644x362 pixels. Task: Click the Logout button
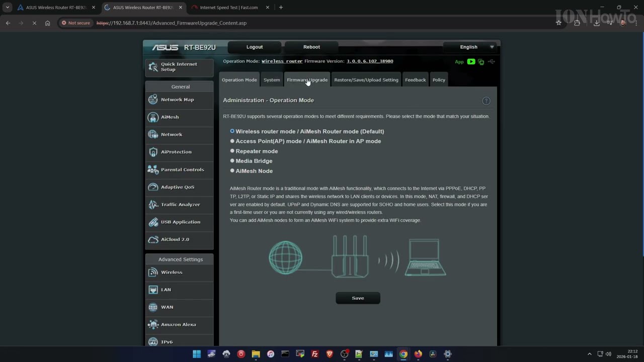tap(255, 47)
